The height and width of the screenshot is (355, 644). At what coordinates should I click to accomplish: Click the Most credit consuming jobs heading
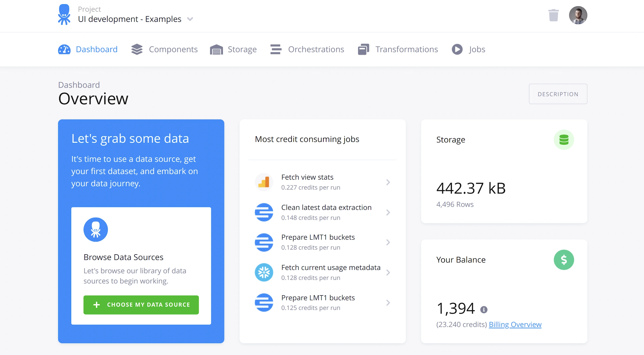point(307,139)
